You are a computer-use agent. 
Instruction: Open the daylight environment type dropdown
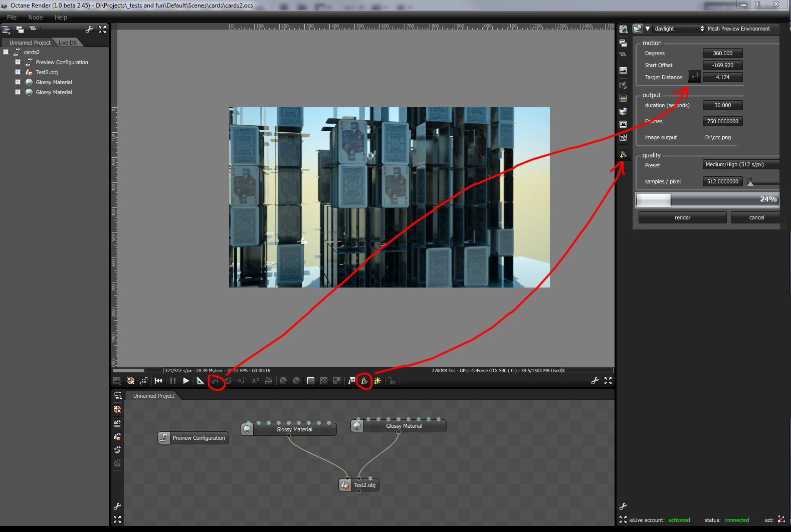point(679,29)
